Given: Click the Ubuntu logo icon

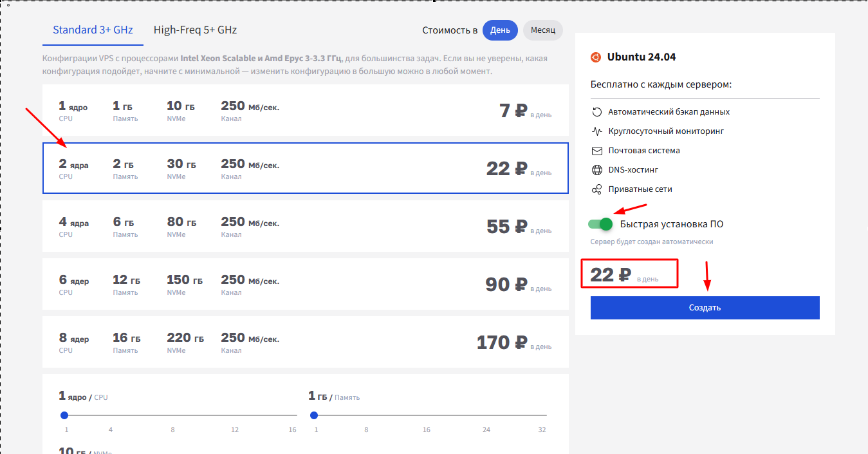Looking at the screenshot, I should pyautogui.click(x=596, y=57).
